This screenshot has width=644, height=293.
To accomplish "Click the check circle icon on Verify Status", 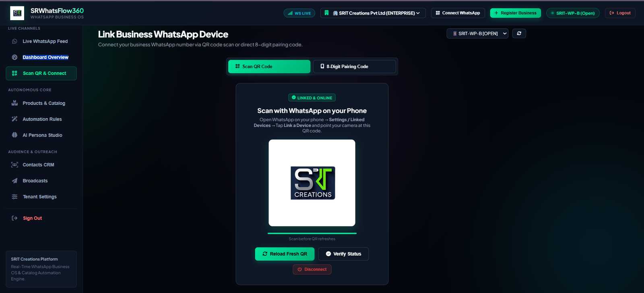I will (x=328, y=254).
